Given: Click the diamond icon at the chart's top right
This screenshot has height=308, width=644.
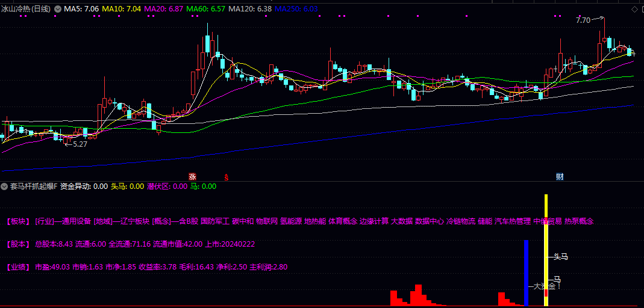Looking at the screenshot, I should pos(634,10).
